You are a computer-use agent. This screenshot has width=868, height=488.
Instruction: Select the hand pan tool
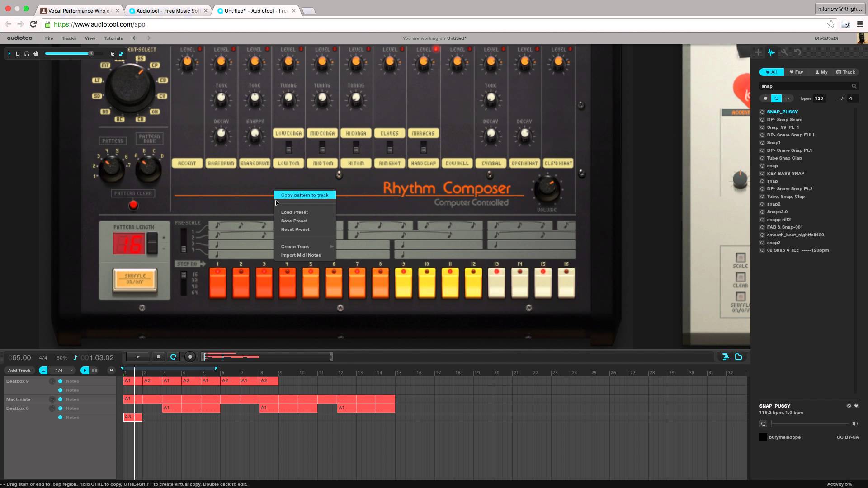[36, 53]
